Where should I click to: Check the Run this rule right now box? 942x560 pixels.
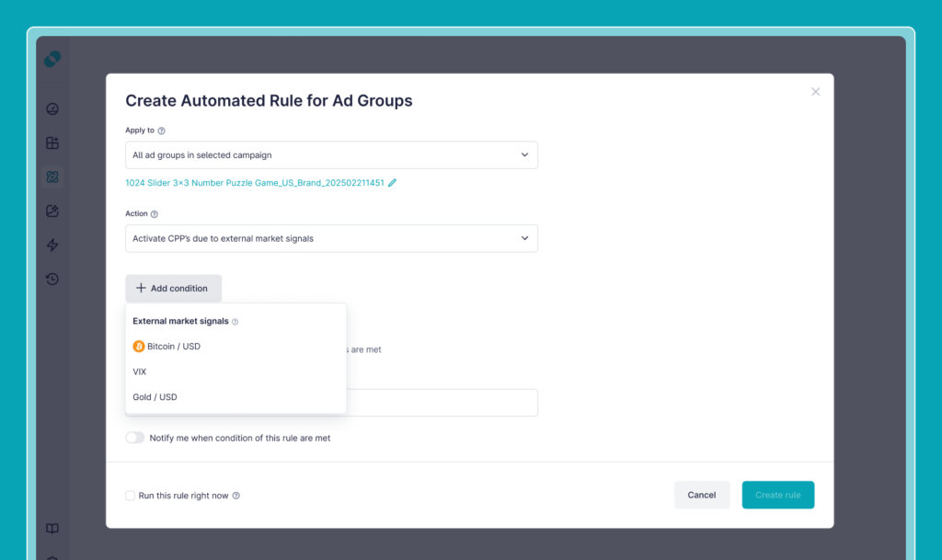coord(131,496)
